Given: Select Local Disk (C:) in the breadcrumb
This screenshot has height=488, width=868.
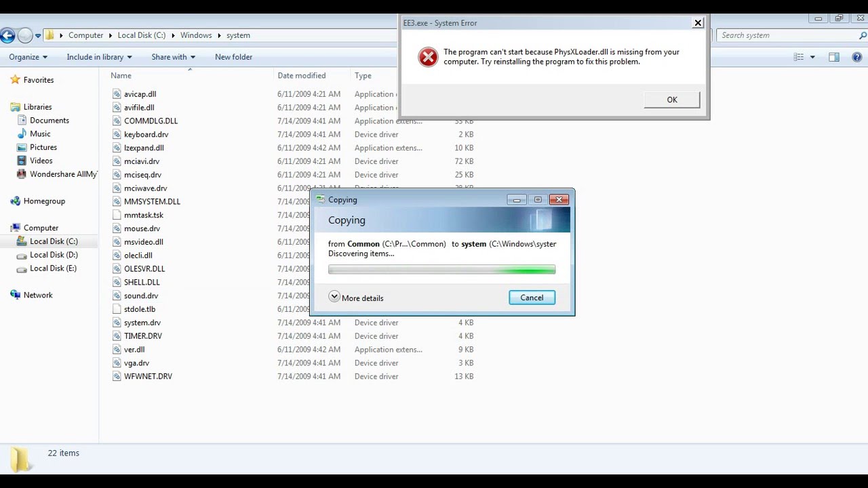Looking at the screenshot, I should click(x=141, y=35).
